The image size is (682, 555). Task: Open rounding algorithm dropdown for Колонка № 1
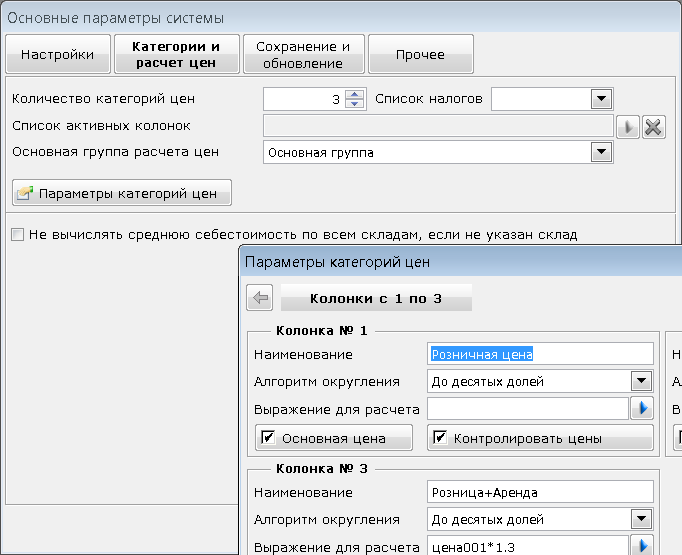(642, 381)
